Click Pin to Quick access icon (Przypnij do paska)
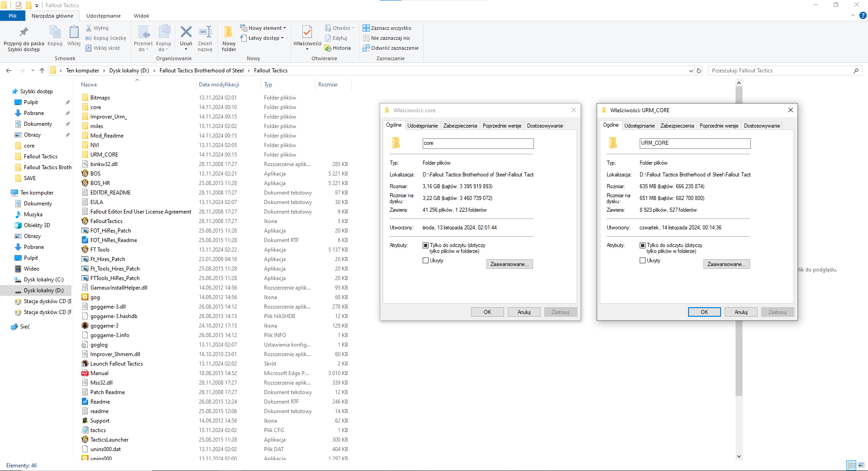Screen dimensions: 868x471 24,33
